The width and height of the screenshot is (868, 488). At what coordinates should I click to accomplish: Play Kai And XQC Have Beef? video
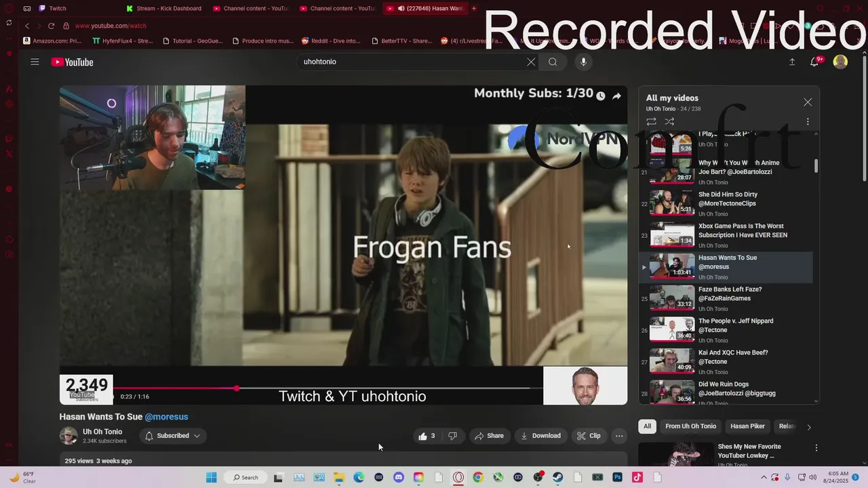tap(726, 362)
